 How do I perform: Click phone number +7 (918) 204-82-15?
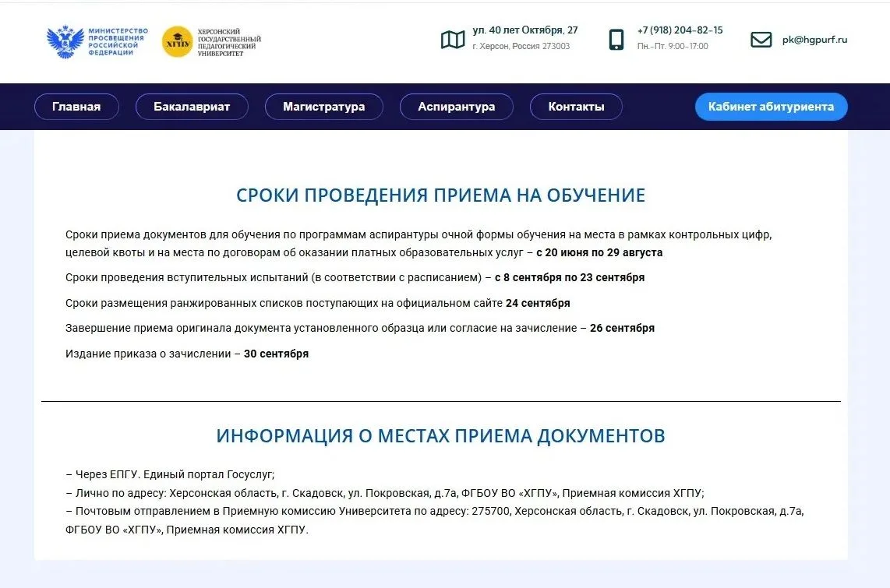[680, 30]
